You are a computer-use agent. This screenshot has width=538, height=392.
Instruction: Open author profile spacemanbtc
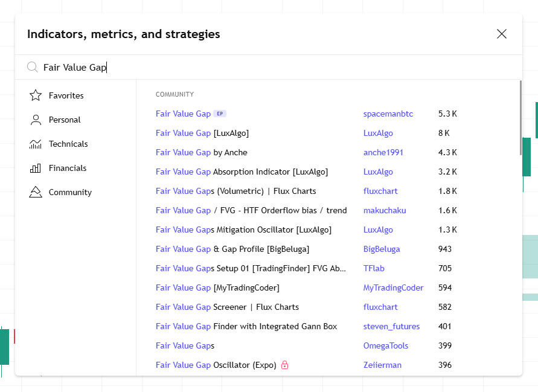point(388,114)
